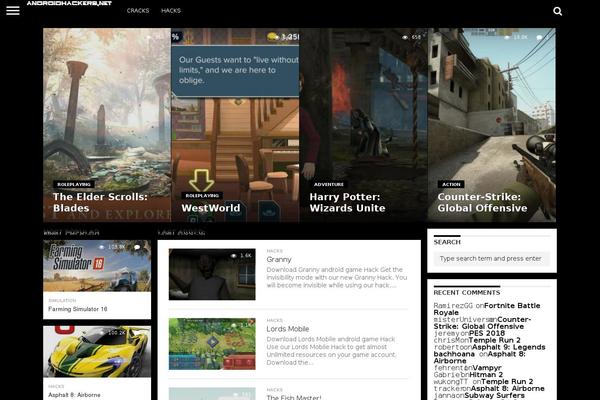Focus the sidebar search input field
600x400 pixels.
pos(492,259)
